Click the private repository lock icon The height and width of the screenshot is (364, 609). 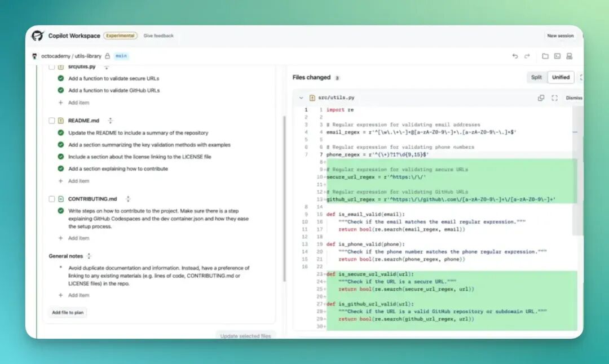pos(108,56)
